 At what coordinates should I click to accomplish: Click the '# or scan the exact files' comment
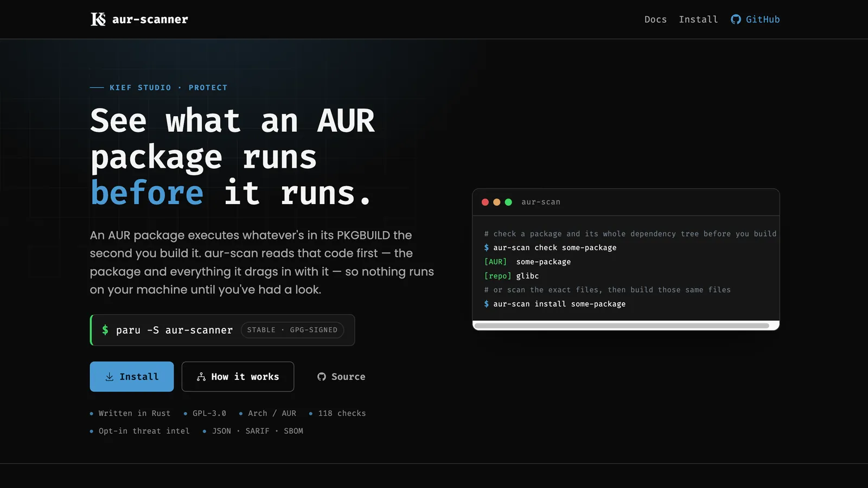coord(607,290)
